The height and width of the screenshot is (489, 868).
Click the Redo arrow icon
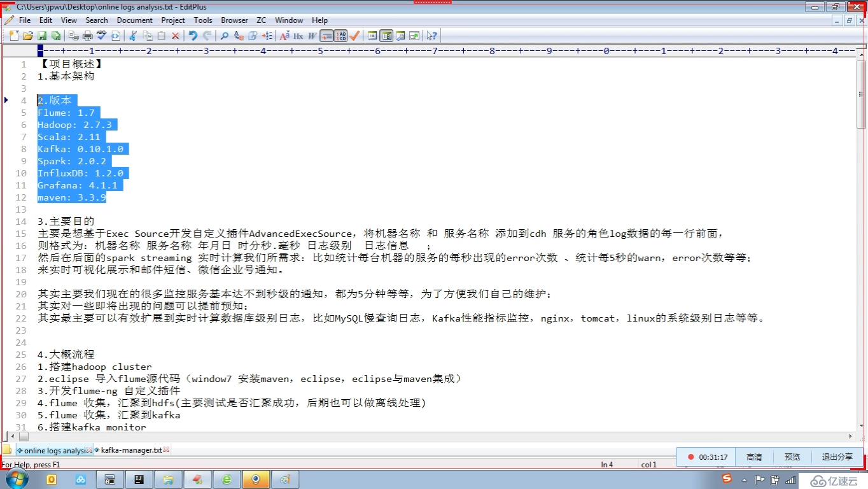point(207,36)
